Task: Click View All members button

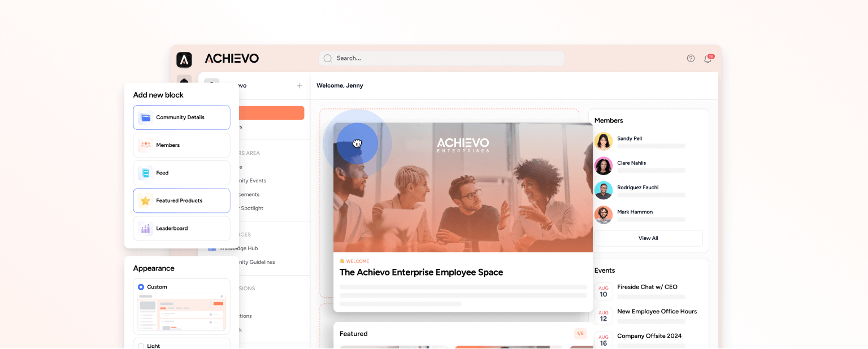Action: 648,238
